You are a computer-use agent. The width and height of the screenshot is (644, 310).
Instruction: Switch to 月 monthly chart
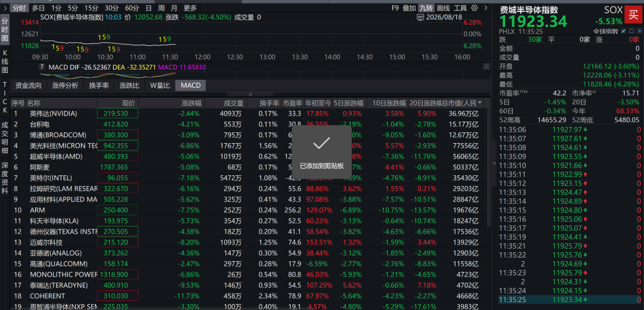tap(174, 8)
